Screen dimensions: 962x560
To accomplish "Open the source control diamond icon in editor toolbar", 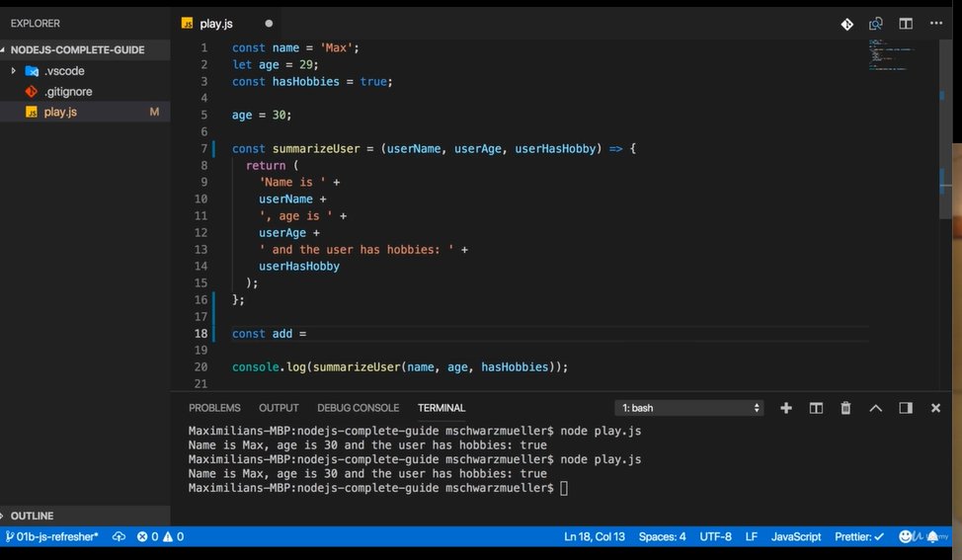I will (x=846, y=24).
